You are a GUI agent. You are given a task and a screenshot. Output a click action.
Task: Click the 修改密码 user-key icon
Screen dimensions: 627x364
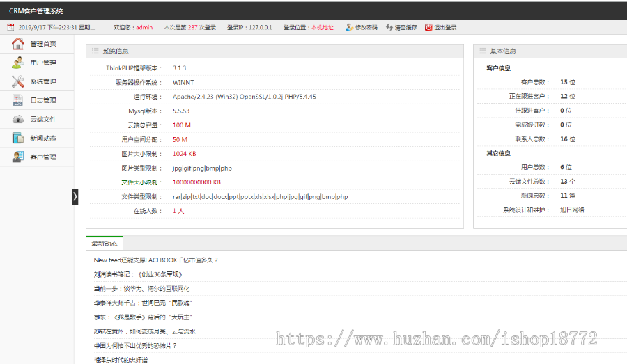350,27
